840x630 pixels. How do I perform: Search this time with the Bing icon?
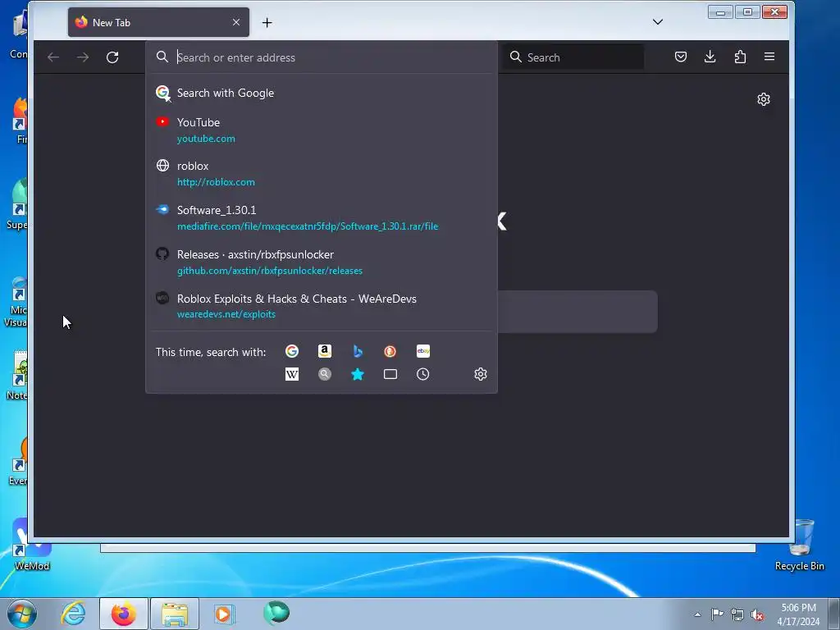358,351
